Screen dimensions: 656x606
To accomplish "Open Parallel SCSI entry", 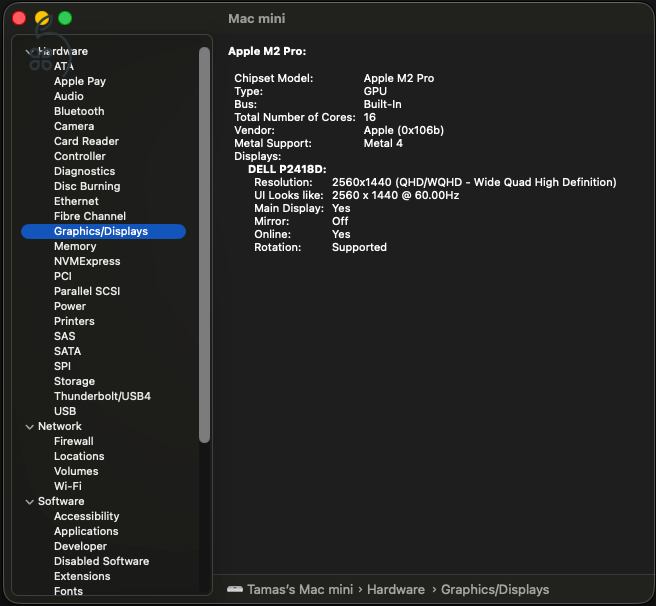I will [x=87, y=291].
